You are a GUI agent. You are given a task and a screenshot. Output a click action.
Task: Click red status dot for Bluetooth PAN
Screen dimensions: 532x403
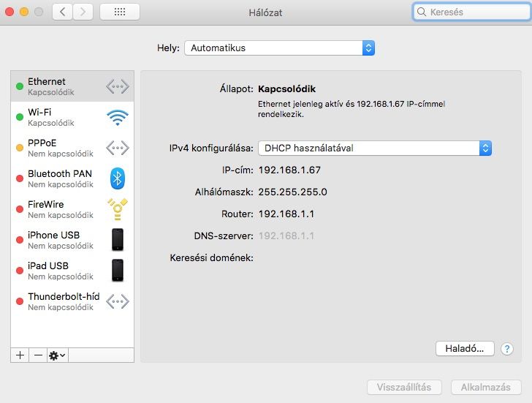click(x=20, y=178)
